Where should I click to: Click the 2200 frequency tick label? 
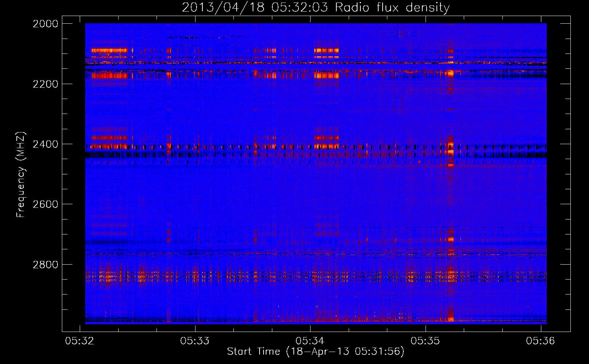tap(46, 84)
